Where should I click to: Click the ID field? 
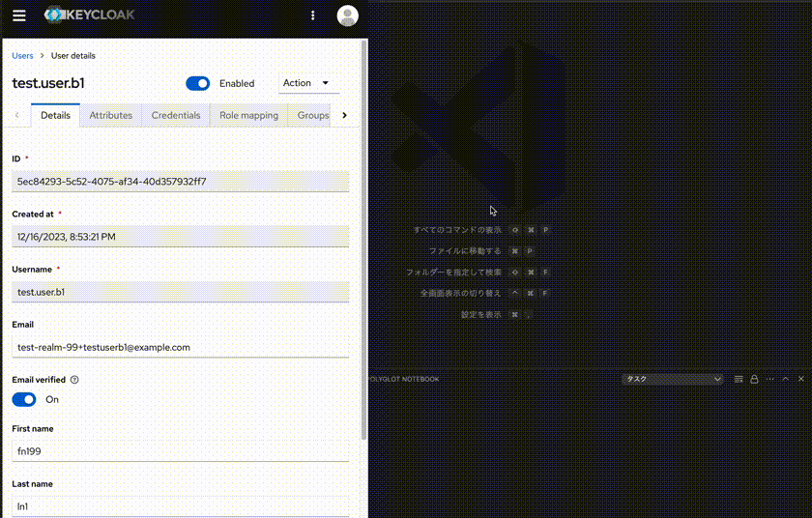coord(180,182)
